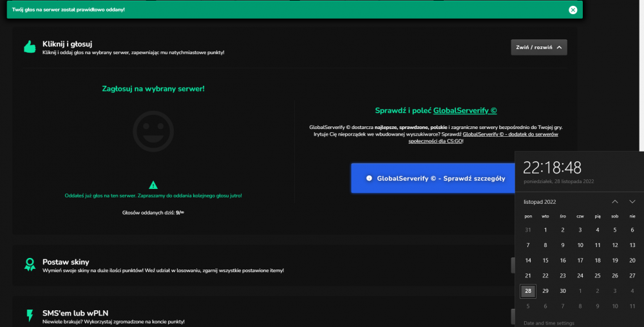Go to next month in calendar
Image resolution: width=644 pixels, height=327 pixels.
point(632,201)
